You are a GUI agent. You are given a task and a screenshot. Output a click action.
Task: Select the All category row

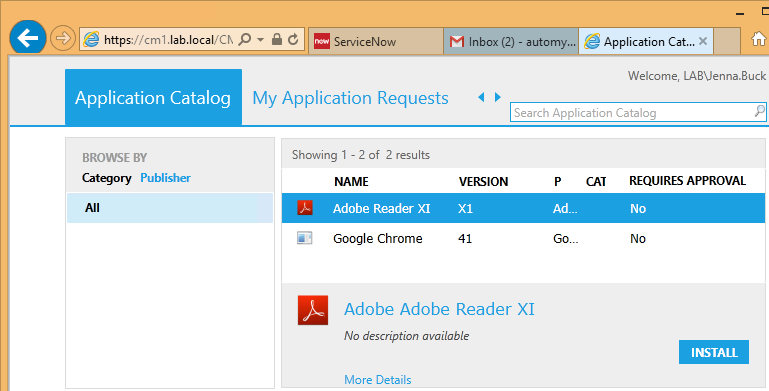[170, 208]
